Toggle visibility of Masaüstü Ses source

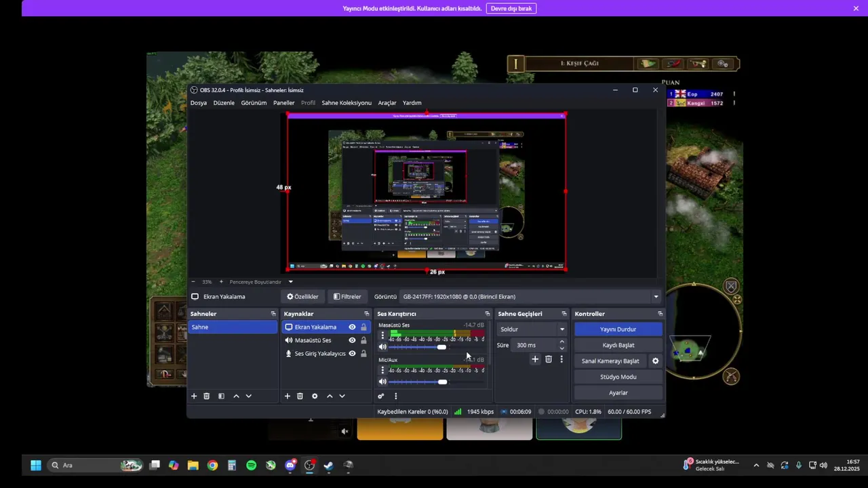tap(352, 340)
